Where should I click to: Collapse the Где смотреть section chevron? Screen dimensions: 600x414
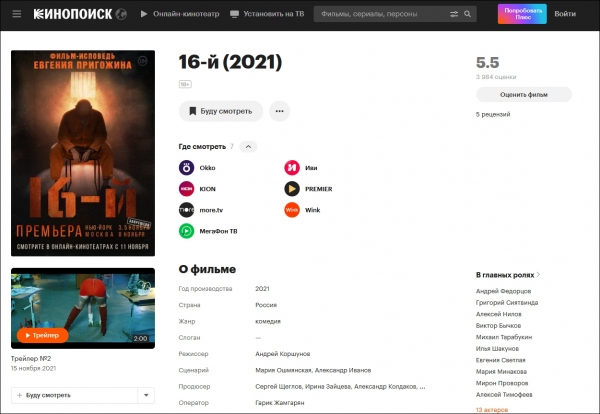click(248, 147)
